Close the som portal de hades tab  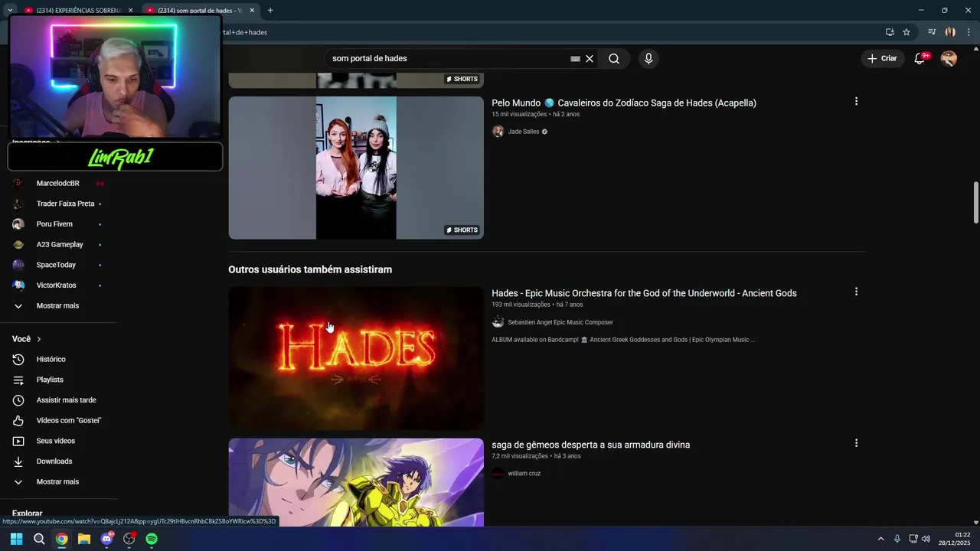(251, 11)
